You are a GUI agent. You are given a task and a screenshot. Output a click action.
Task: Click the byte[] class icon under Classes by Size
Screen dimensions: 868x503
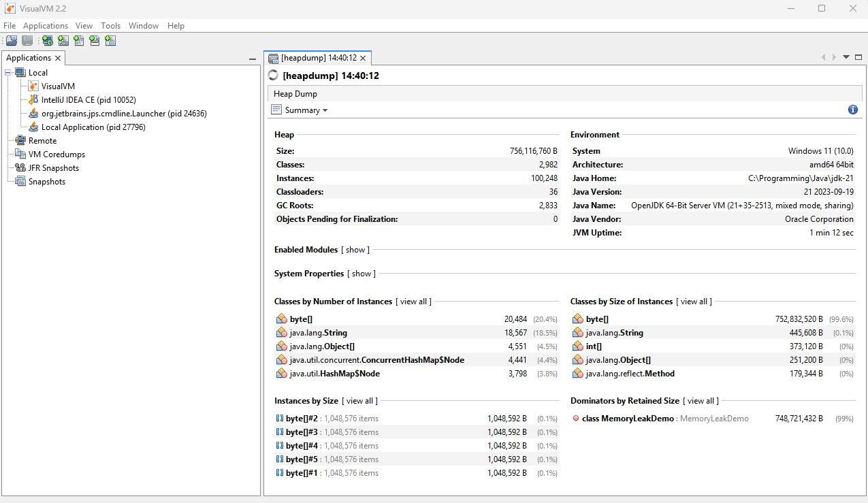coord(576,319)
